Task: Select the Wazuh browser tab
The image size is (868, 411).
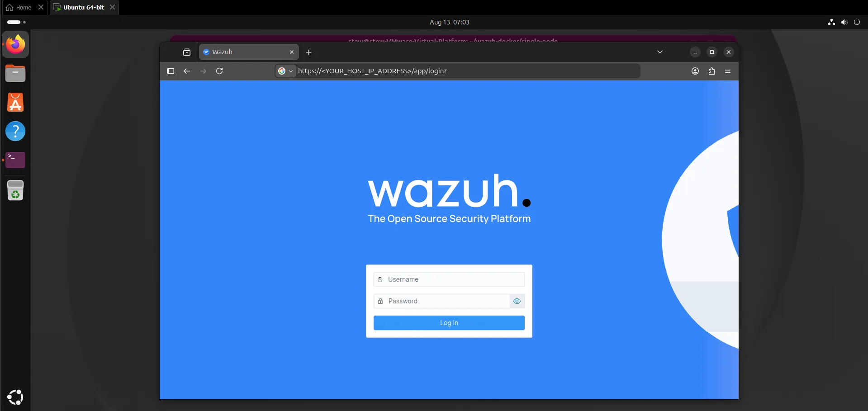Action: (249, 52)
